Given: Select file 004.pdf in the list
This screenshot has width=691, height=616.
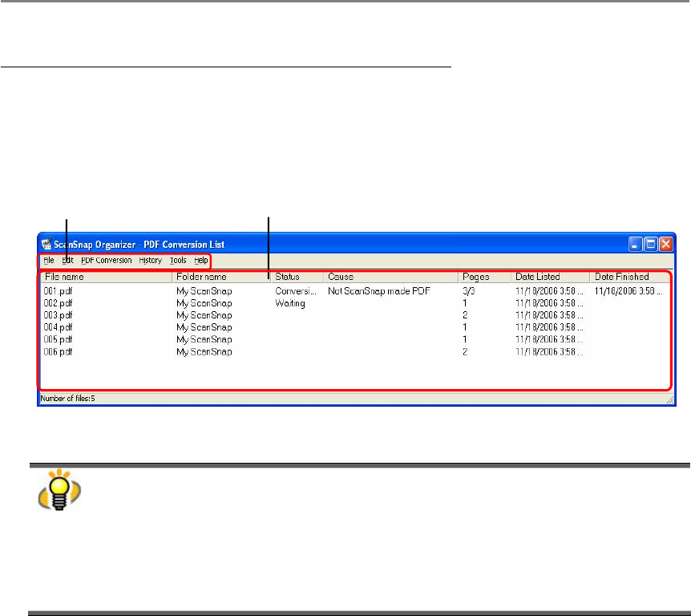Looking at the screenshot, I should point(58,327).
